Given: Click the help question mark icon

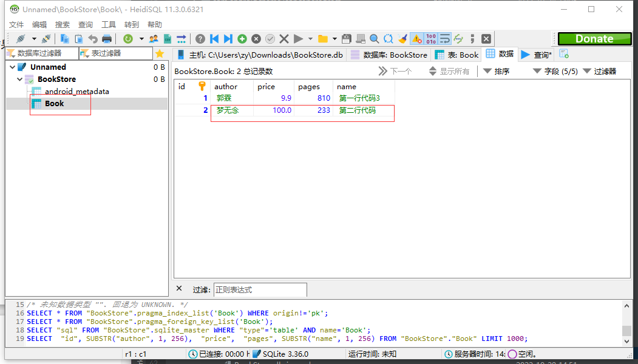Looking at the screenshot, I should click(x=200, y=39).
